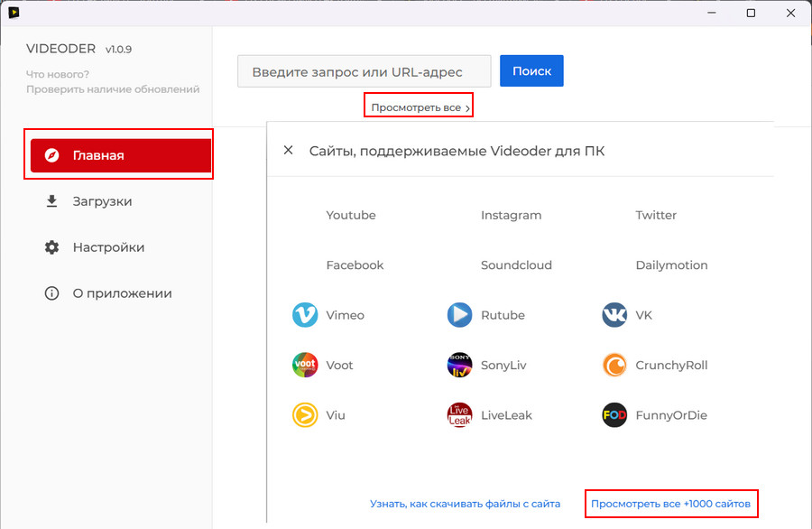Screen dimensions: 812x529
Task: Click the Rutube play logo icon
Action: [459, 315]
